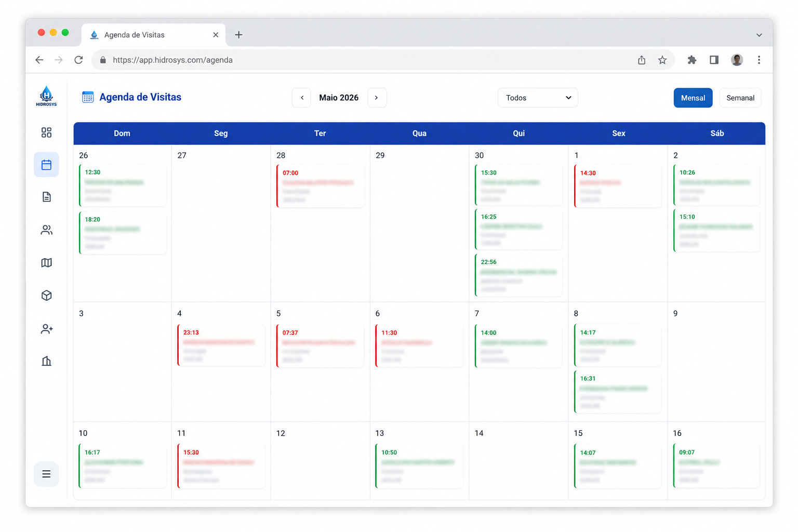The width and height of the screenshot is (798, 532).
Task: Open the 11:30 visit on day 6
Action: [420, 346]
